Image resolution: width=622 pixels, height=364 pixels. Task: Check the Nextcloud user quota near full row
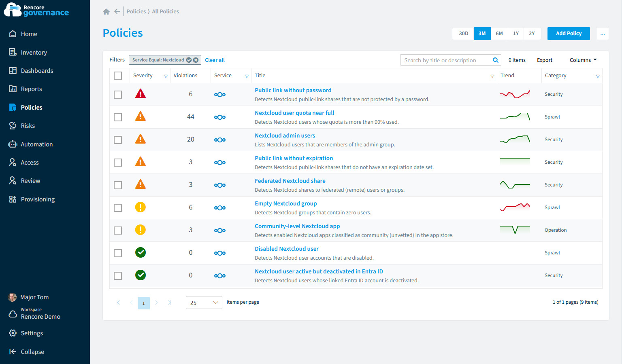[118, 117]
